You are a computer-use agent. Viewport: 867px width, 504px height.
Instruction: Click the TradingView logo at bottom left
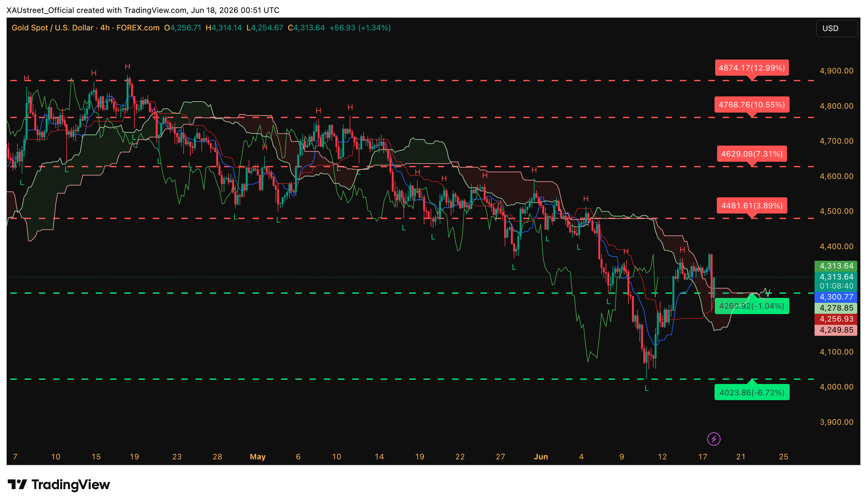pos(59,485)
